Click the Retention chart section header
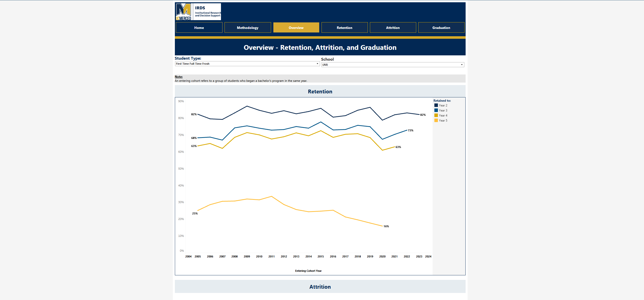Screen dimensions: 644x300 320,92
